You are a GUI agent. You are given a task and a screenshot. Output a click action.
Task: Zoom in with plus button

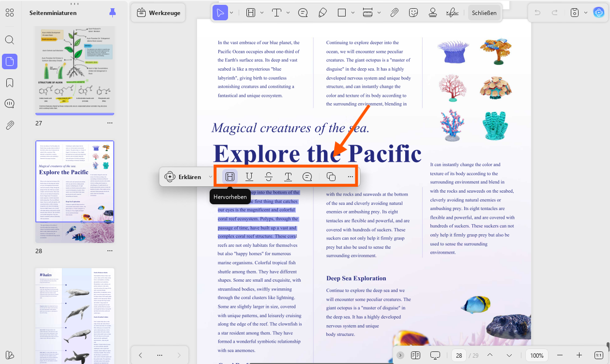(x=579, y=355)
